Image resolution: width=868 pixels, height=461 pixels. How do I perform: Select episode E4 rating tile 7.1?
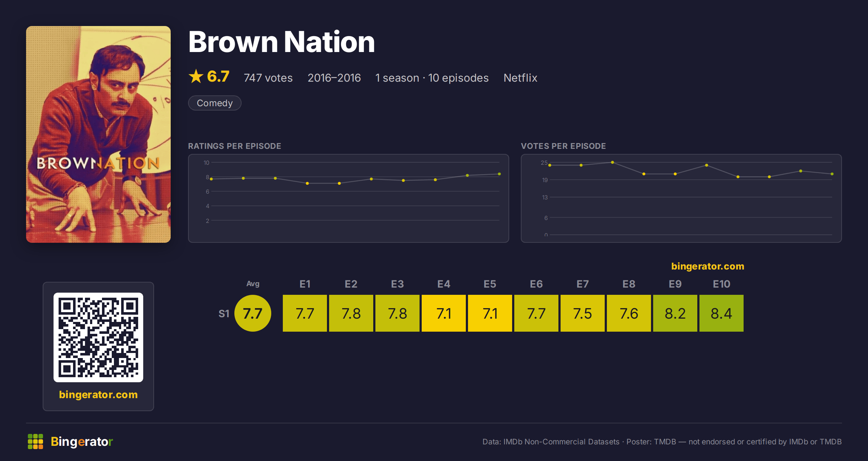click(x=444, y=313)
